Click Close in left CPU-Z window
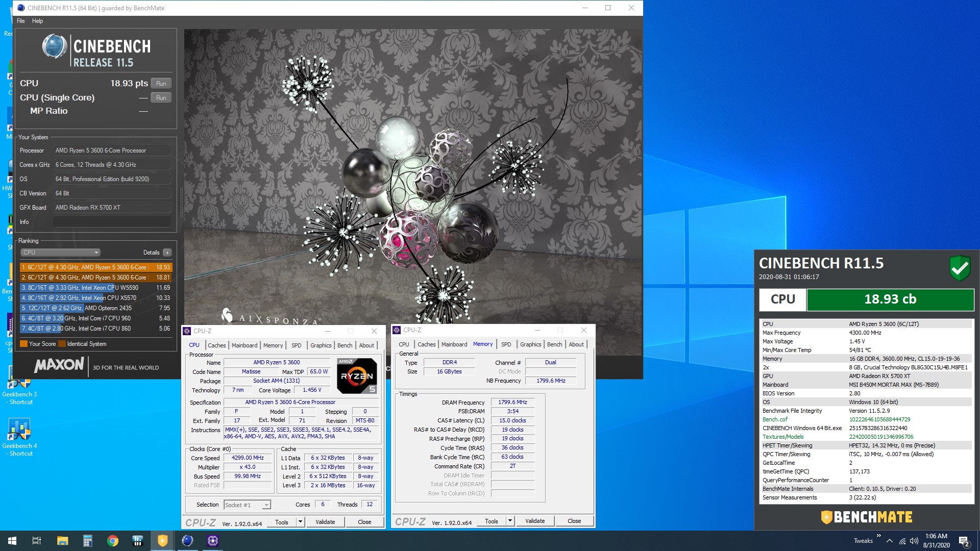The image size is (980, 551). tap(364, 522)
